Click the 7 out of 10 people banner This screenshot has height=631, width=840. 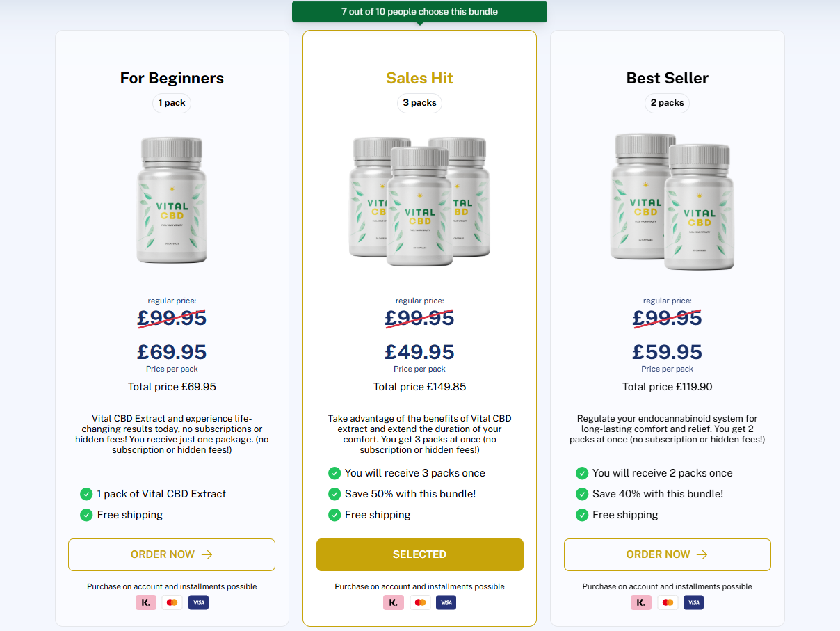(419, 12)
